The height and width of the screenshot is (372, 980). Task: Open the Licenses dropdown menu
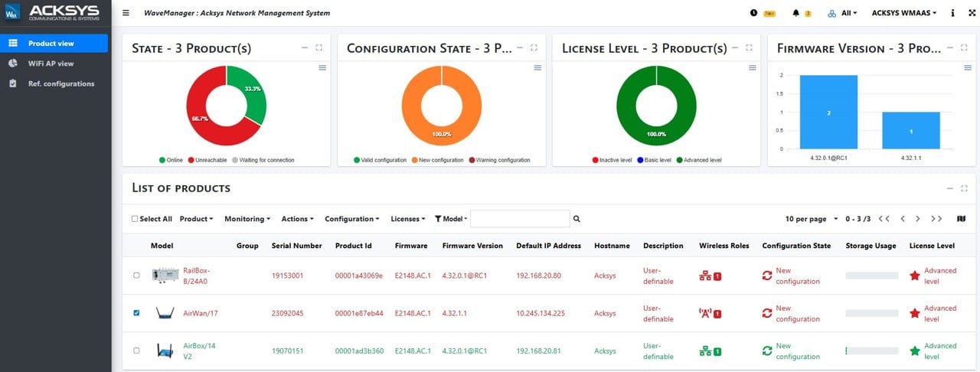(407, 219)
